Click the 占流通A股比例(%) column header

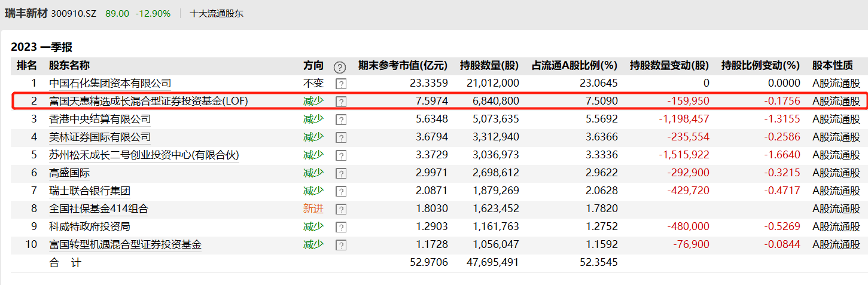coord(575,66)
